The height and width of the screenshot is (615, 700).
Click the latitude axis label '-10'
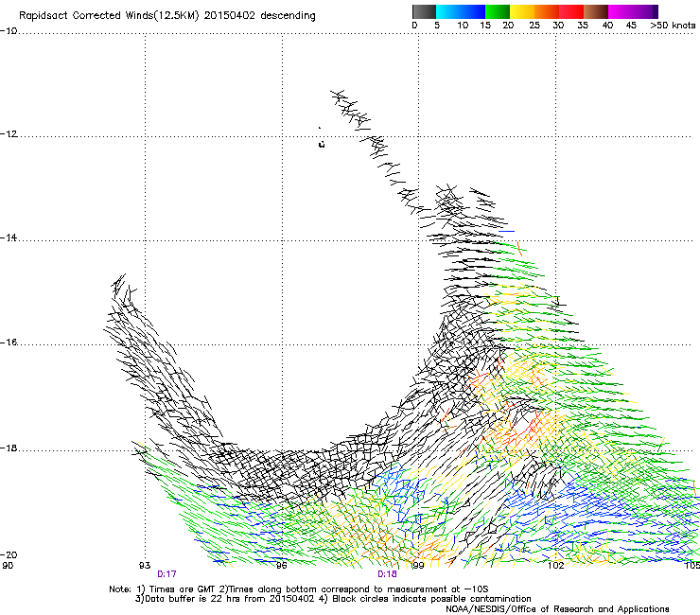tap(9, 31)
